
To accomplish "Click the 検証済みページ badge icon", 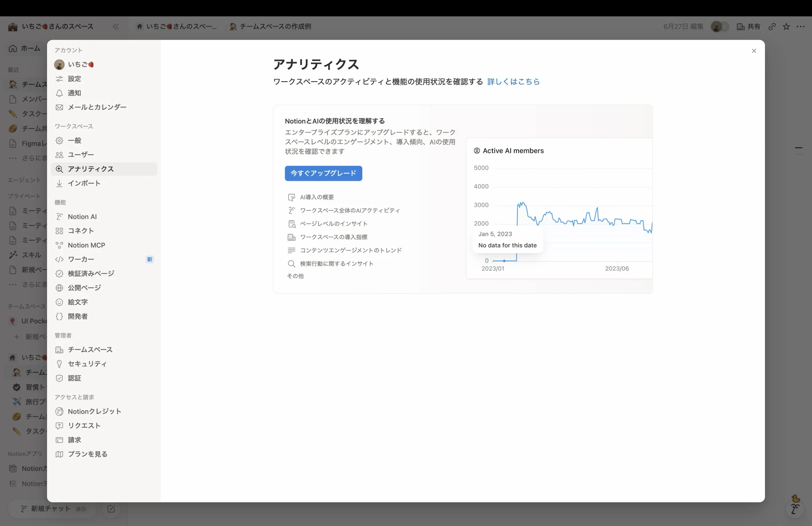I will tap(59, 274).
